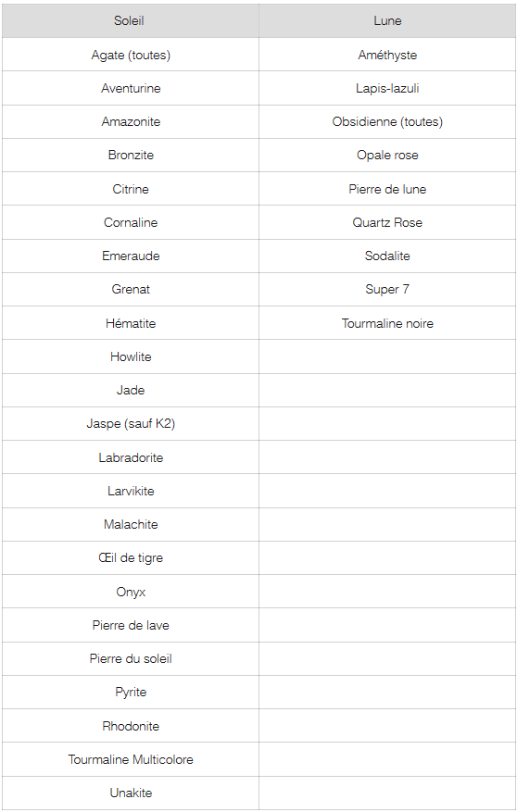The image size is (517, 812).
Task: Click the Labradorite entry
Action: click(x=130, y=457)
